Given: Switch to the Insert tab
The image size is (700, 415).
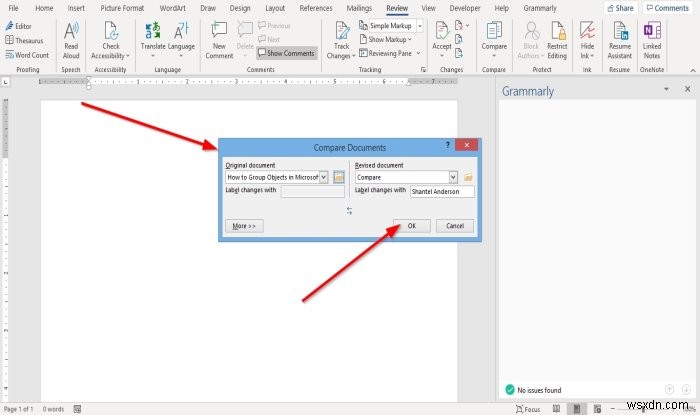Looking at the screenshot, I should click(76, 8).
